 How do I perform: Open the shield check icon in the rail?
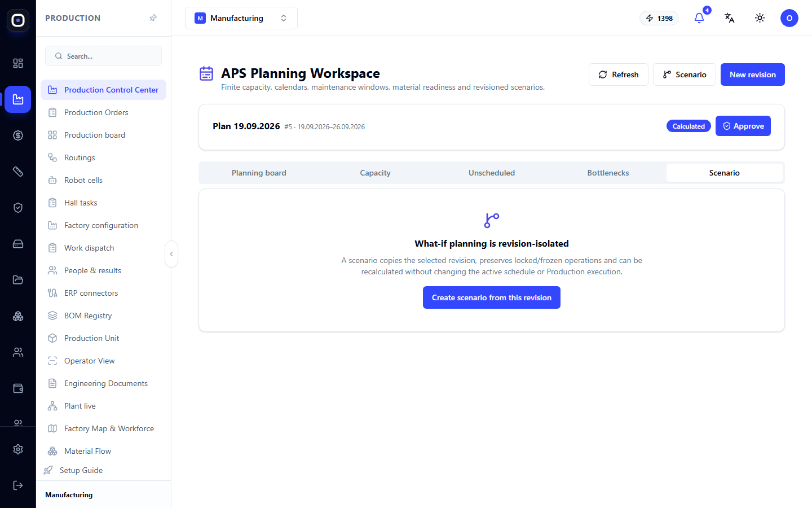click(x=18, y=208)
